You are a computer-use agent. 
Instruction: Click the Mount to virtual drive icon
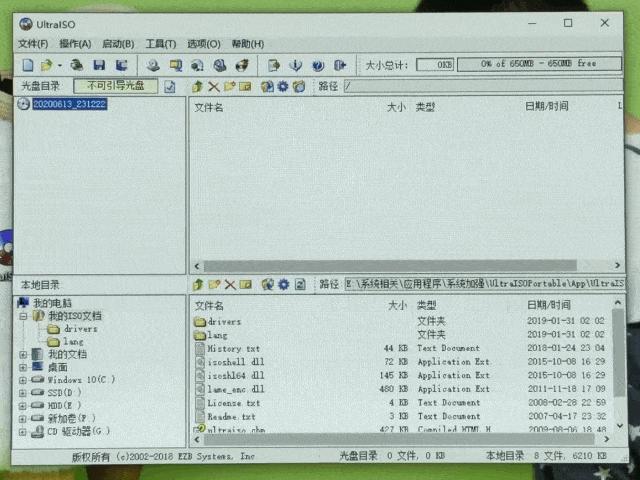click(x=220, y=65)
